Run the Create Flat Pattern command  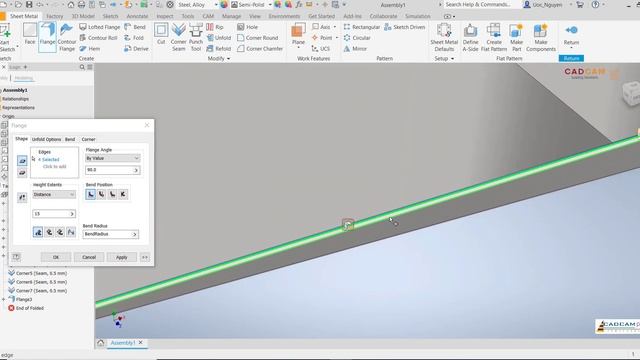494,38
